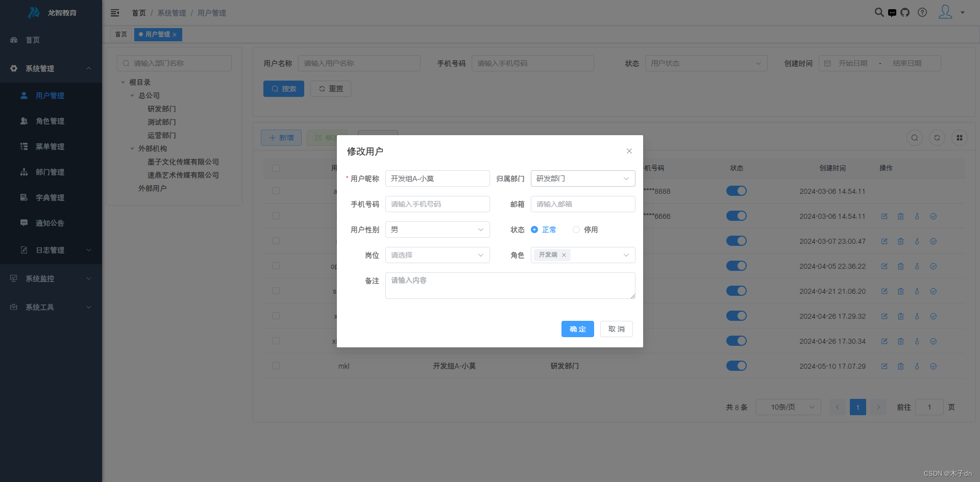980x482 pixels.
Task: Open 角色管理 in the sidebar
Action: [51, 121]
